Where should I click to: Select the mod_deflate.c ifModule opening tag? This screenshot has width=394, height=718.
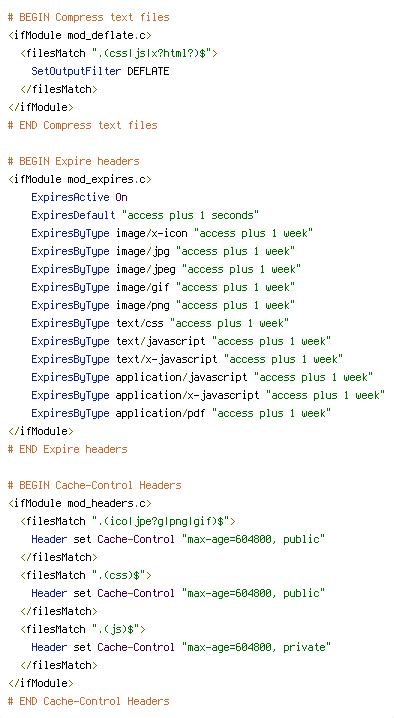(x=80, y=35)
